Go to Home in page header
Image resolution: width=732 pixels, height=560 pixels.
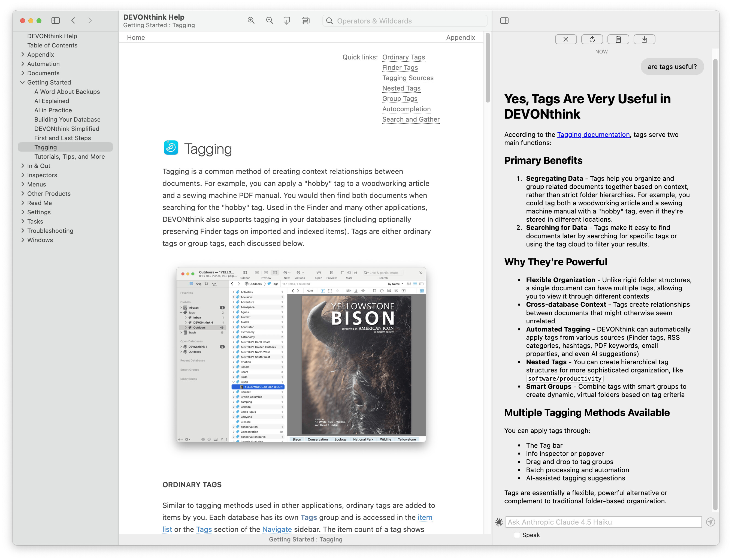click(136, 37)
